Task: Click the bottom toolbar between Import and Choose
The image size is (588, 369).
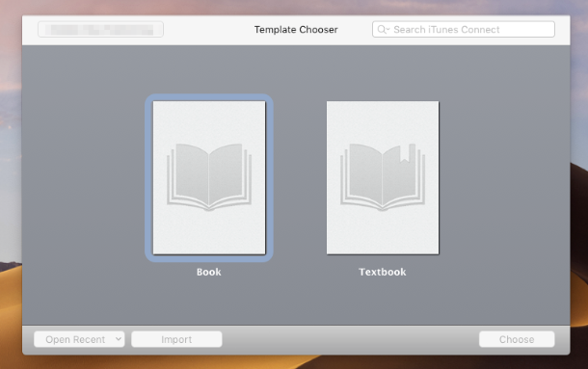Action: pyautogui.click(x=350, y=340)
